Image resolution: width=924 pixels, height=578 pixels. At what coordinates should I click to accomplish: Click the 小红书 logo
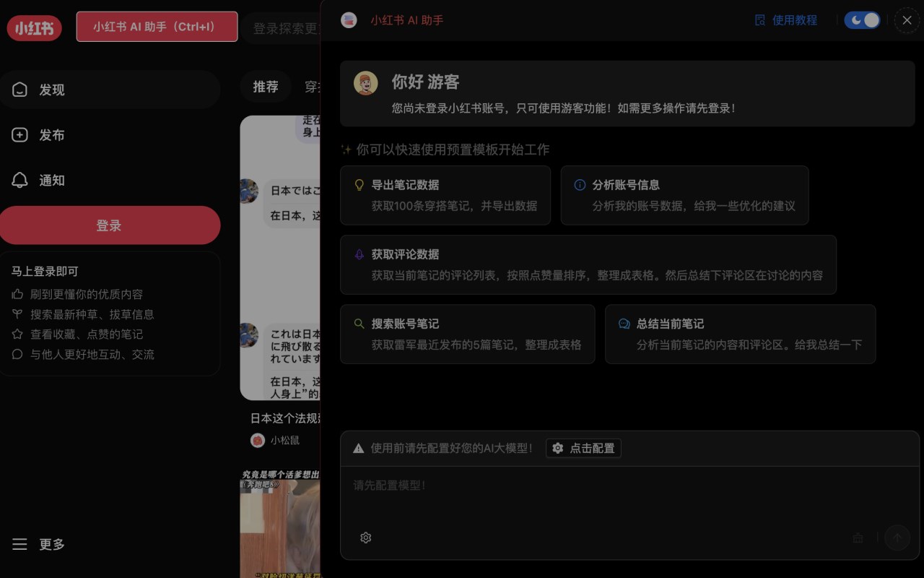tap(34, 28)
